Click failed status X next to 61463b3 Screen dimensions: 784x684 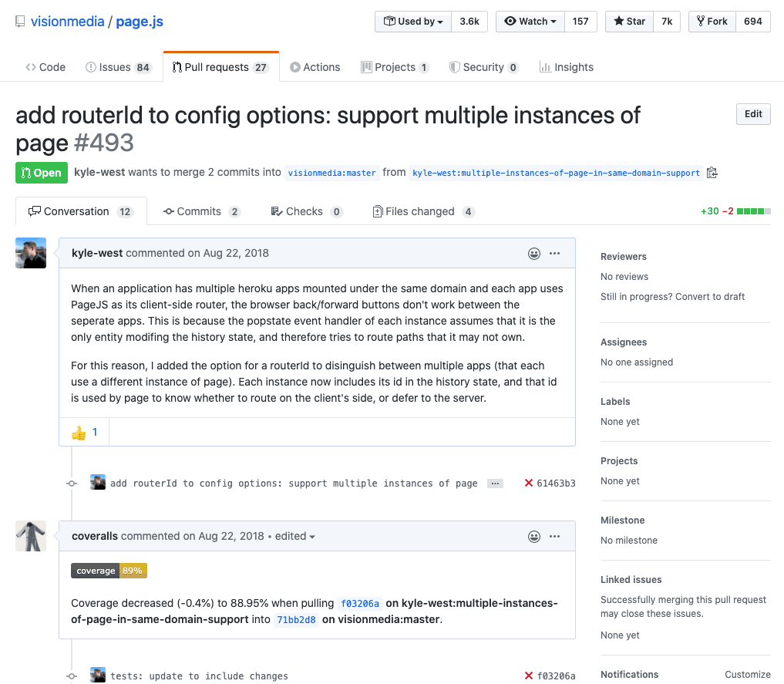[529, 483]
